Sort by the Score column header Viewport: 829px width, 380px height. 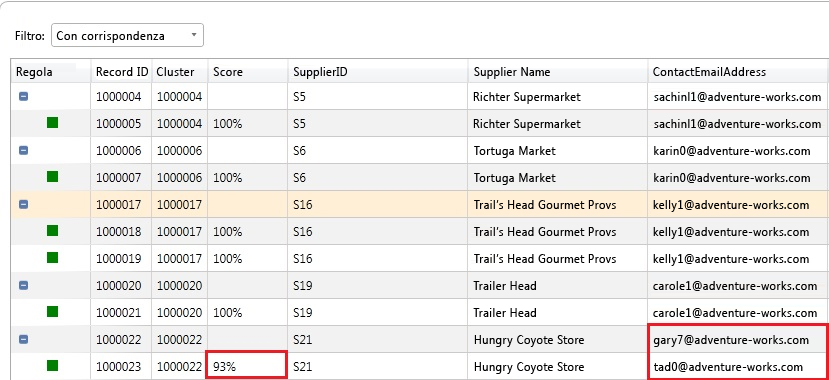point(247,71)
